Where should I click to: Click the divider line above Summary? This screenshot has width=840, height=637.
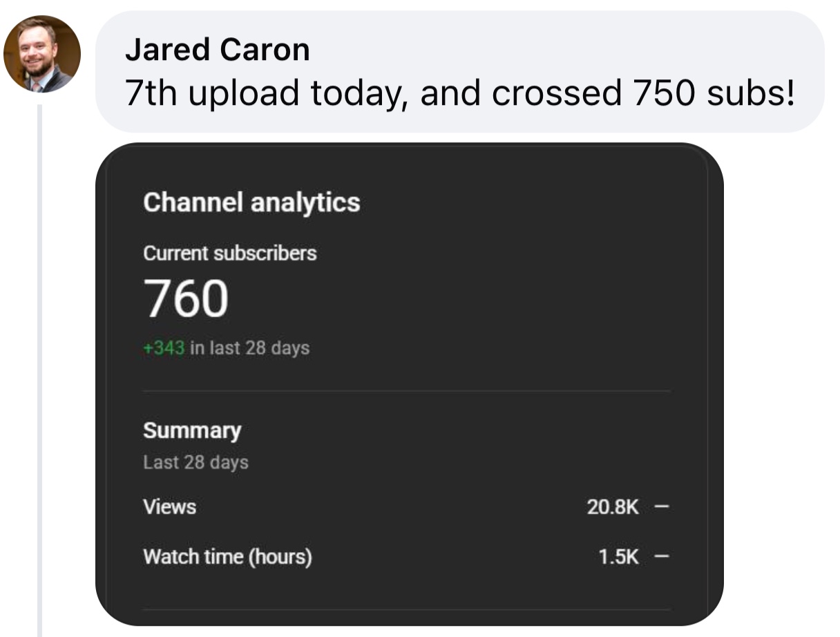(406, 391)
